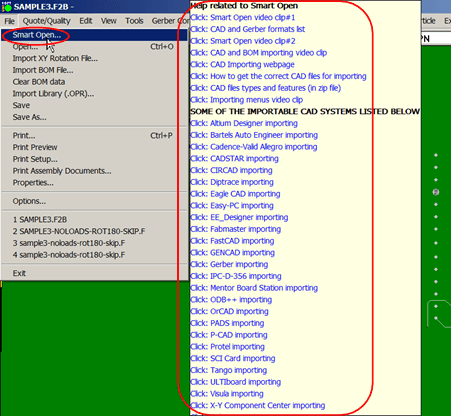Viewport: 451px width, 416px height.
Task: Click Fabmaster importing link
Action: click(x=236, y=229)
